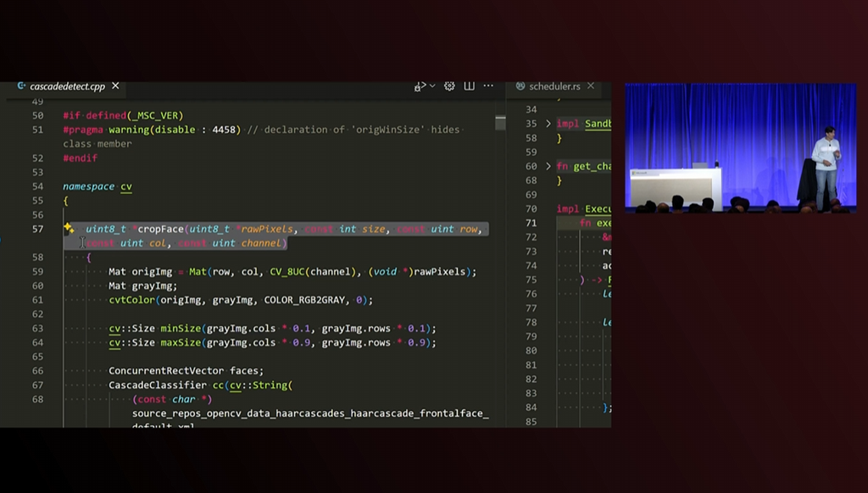Switch to the cascadedetect.cpp tab
This screenshot has height=493, width=868.
[67, 86]
